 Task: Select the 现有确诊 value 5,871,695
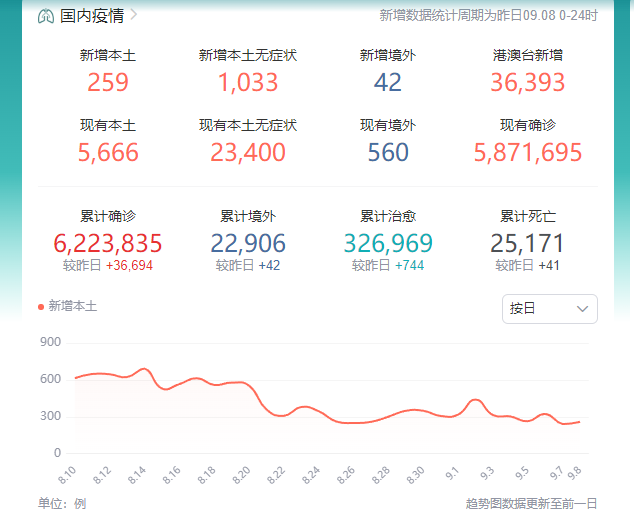527,152
